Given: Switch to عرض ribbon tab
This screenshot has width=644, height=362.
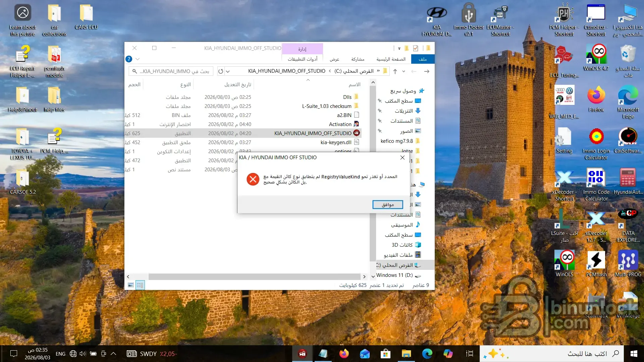Looking at the screenshot, I should 334,59.
